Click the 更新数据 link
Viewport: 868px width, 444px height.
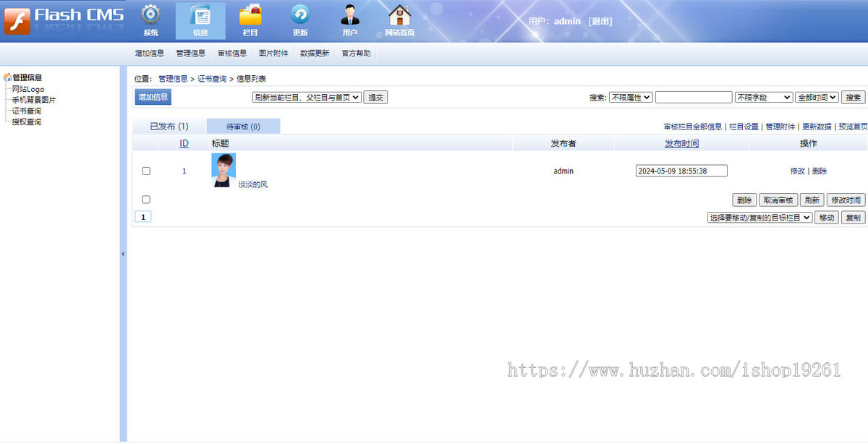click(817, 127)
